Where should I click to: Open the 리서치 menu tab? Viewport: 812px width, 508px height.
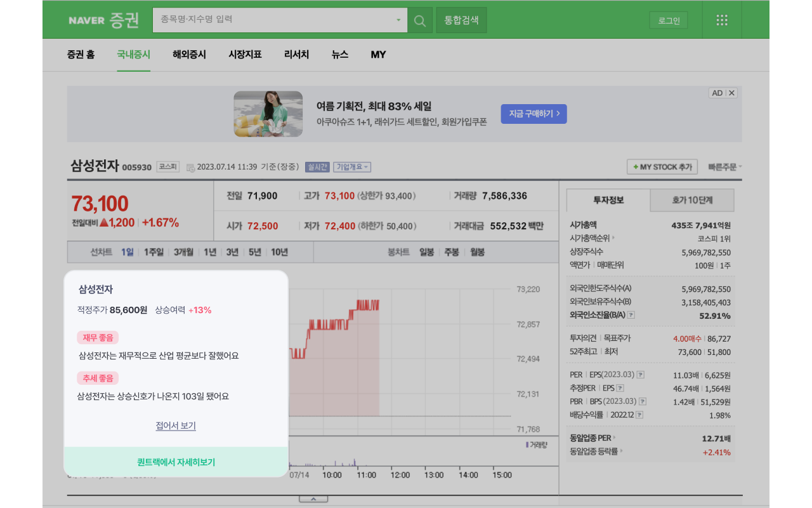tap(296, 55)
